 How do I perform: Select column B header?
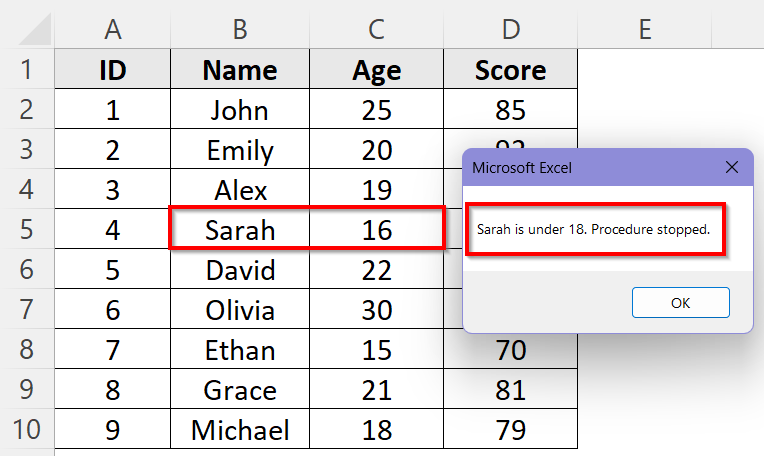coord(239,31)
